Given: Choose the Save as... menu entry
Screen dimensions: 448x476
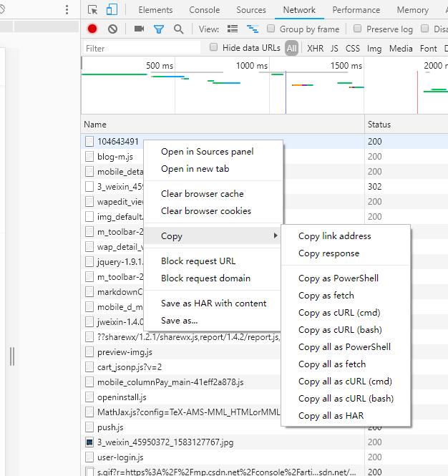Looking at the screenshot, I should (x=213, y=321).
